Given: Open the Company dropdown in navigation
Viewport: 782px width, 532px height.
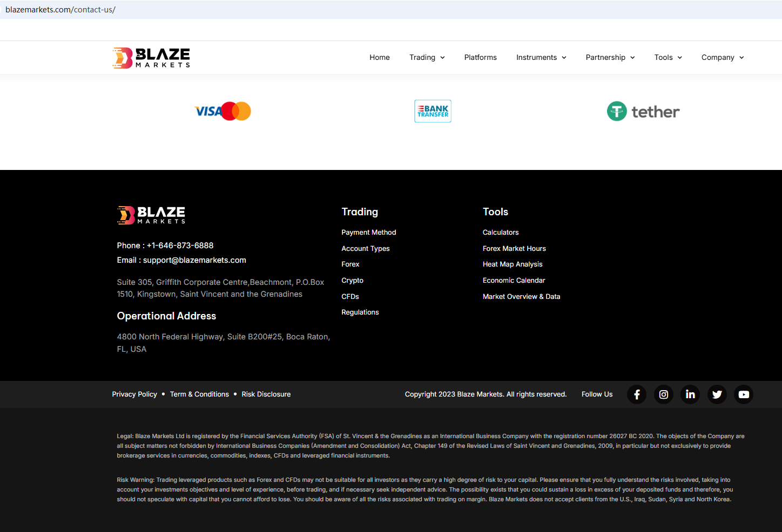Looking at the screenshot, I should [x=722, y=58].
